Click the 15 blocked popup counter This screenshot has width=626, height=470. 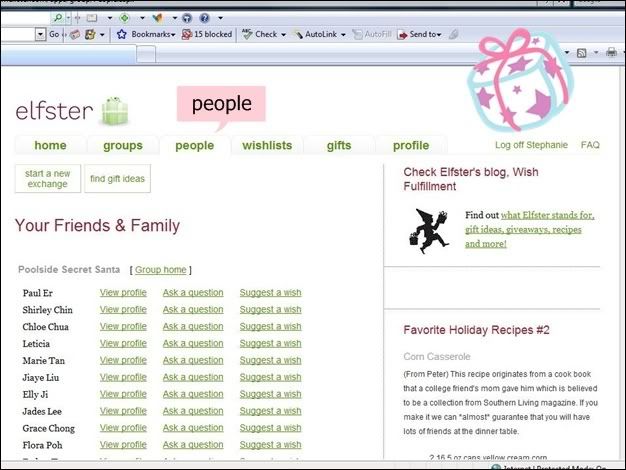(x=213, y=34)
